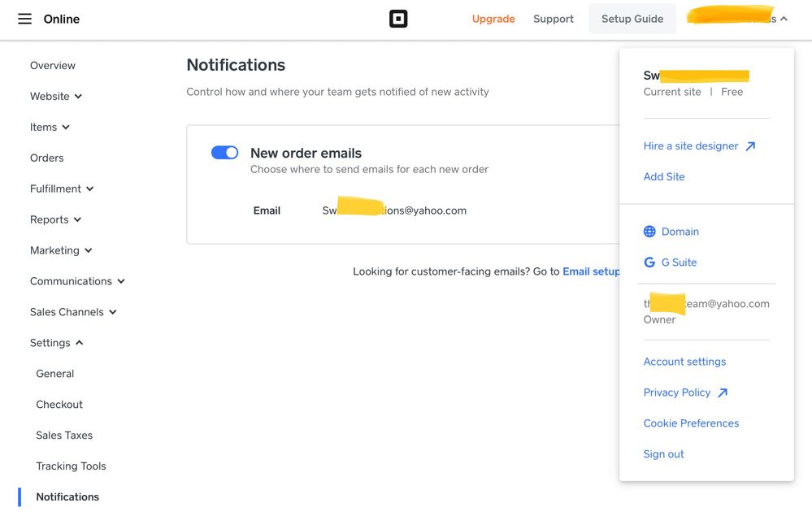Click the Upgrade link

click(493, 19)
